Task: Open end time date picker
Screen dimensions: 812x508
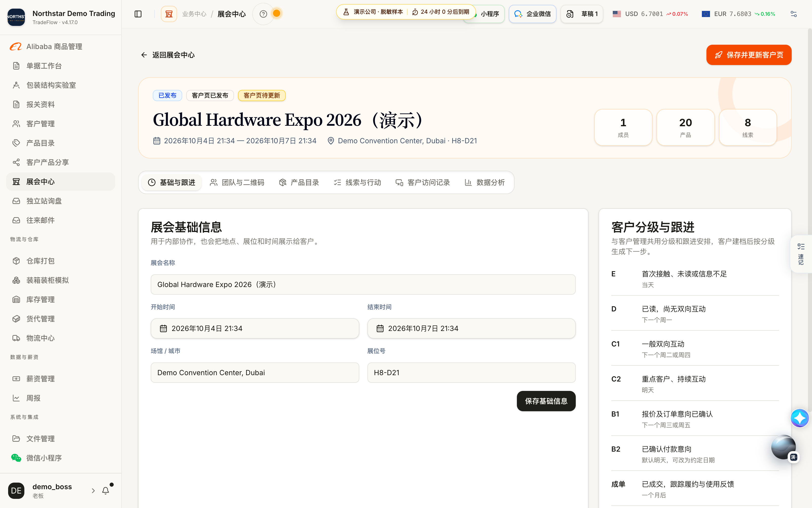Action: click(x=471, y=328)
